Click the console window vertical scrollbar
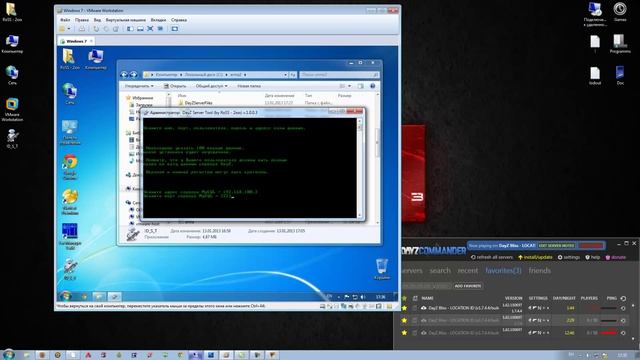 (360, 168)
